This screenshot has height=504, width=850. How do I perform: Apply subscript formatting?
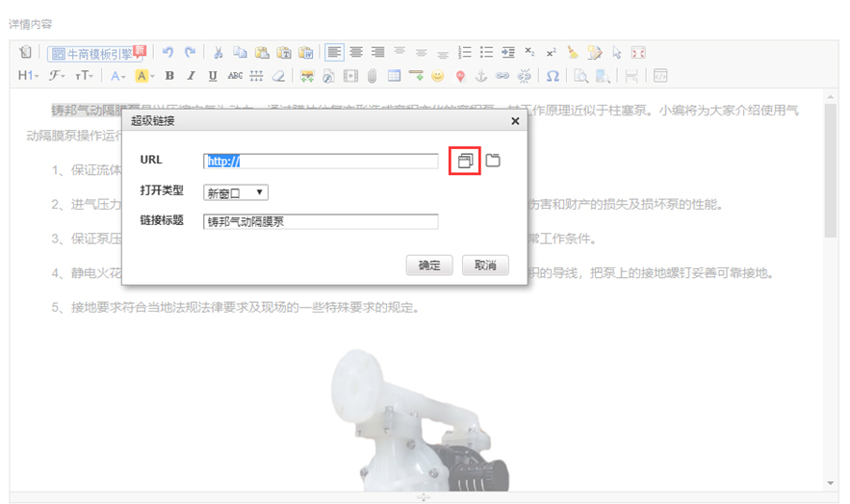529,53
